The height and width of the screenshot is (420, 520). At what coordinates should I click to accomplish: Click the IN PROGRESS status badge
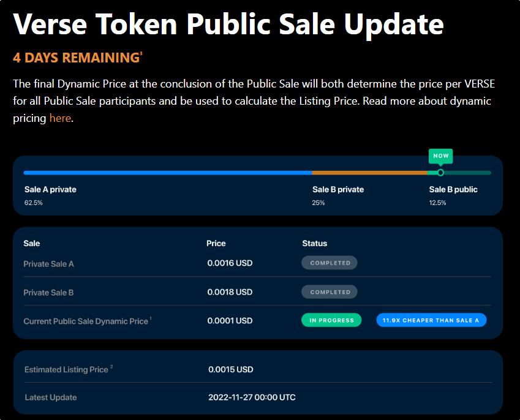pos(331,320)
